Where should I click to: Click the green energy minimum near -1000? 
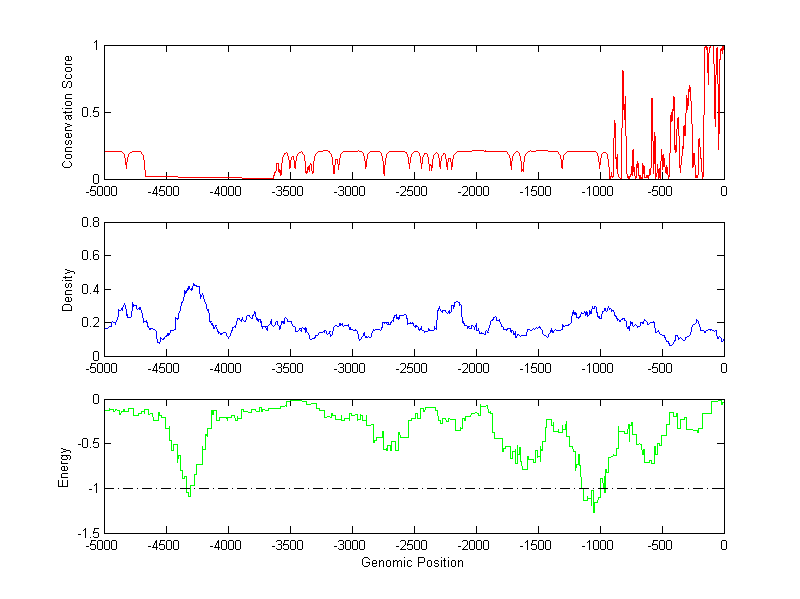594,510
